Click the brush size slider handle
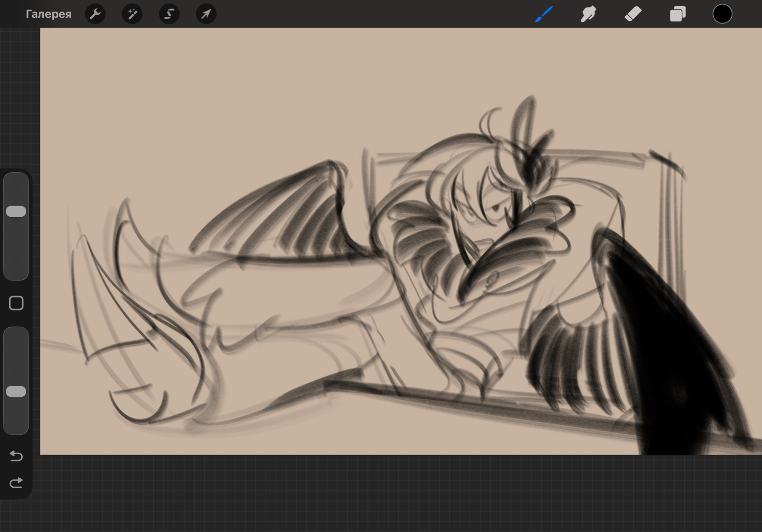This screenshot has height=532, width=762. (x=16, y=212)
